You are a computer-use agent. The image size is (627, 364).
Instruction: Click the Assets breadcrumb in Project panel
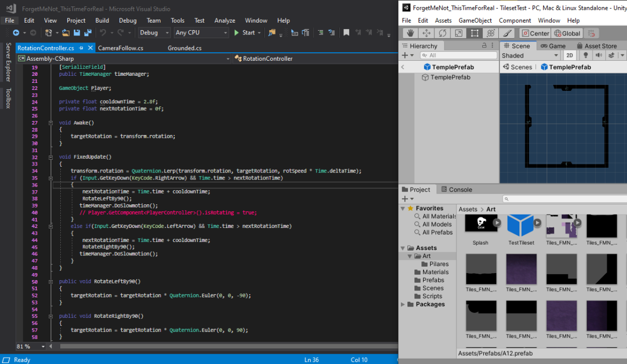[x=468, y=209]
